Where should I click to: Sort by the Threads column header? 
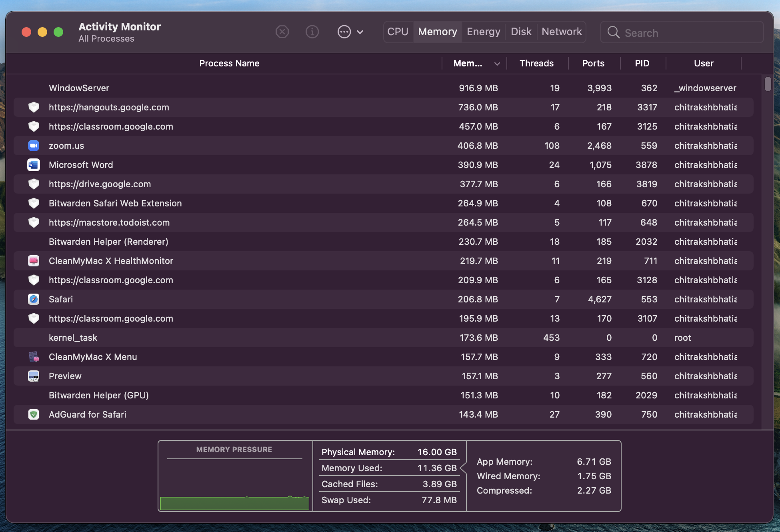(536, 63)
